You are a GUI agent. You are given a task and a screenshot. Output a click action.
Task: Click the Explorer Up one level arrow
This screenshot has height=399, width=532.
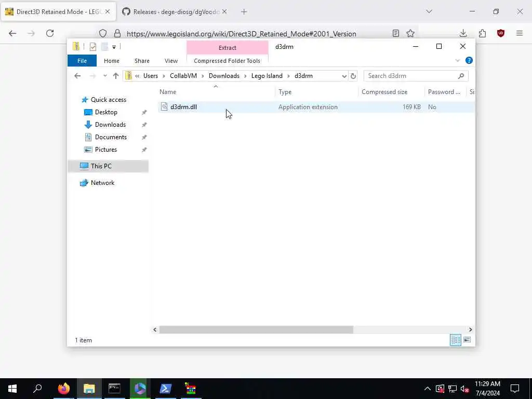(116, 76)
